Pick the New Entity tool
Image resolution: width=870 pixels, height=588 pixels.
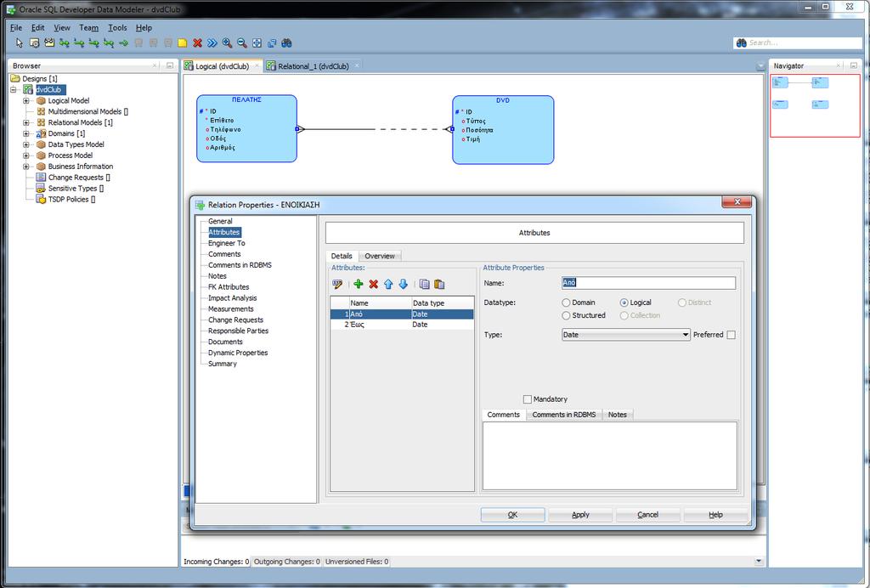click(34, 42)
